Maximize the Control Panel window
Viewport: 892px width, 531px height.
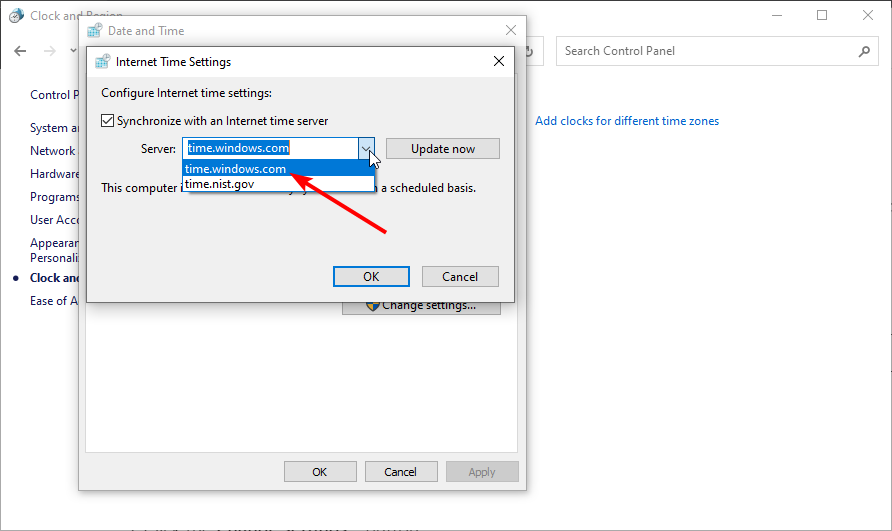[822, 15]
